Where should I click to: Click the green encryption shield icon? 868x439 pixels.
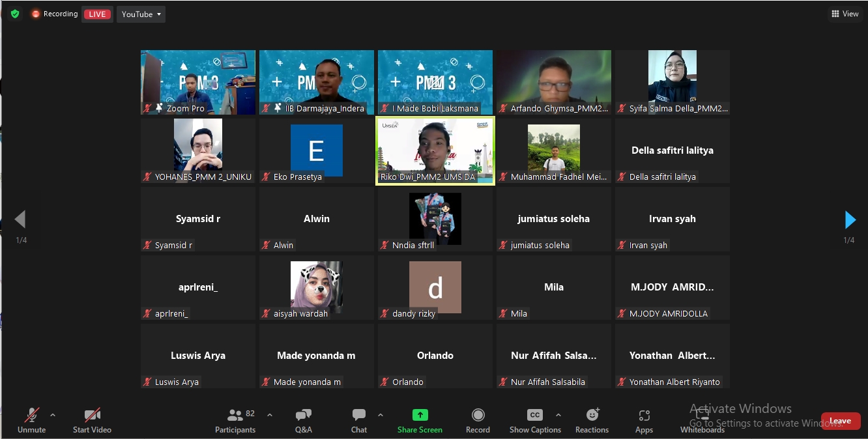15,14
